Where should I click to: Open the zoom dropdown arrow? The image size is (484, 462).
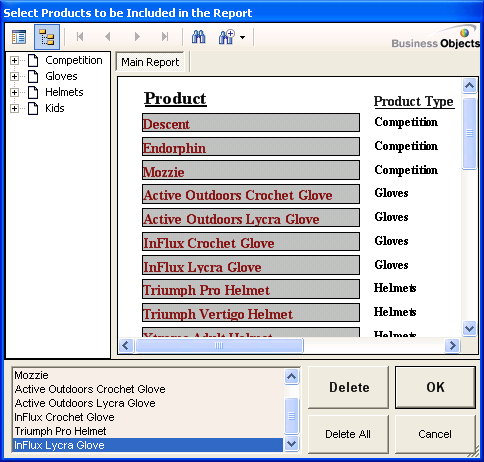[242, 37]
